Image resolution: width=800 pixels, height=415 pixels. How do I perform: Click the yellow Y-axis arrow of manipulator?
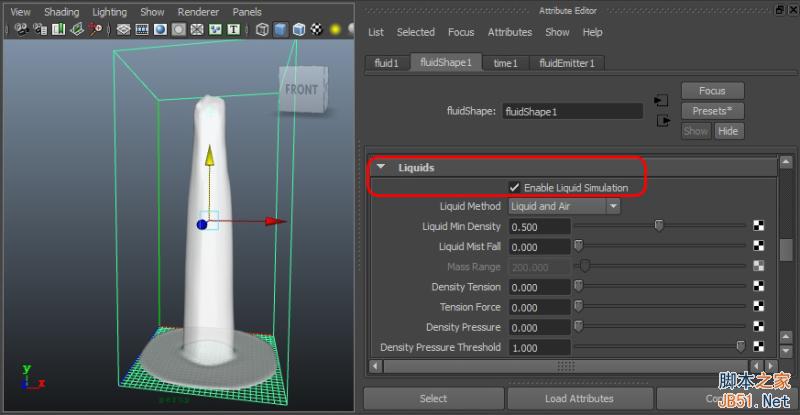click(210, 156)
